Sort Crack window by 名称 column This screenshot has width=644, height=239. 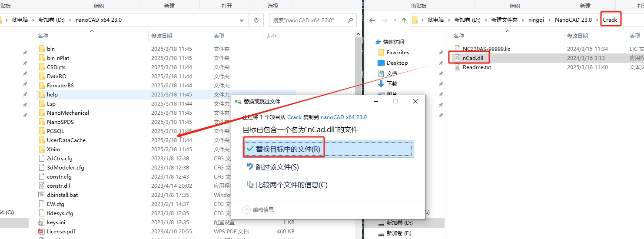tap(459, 36)
